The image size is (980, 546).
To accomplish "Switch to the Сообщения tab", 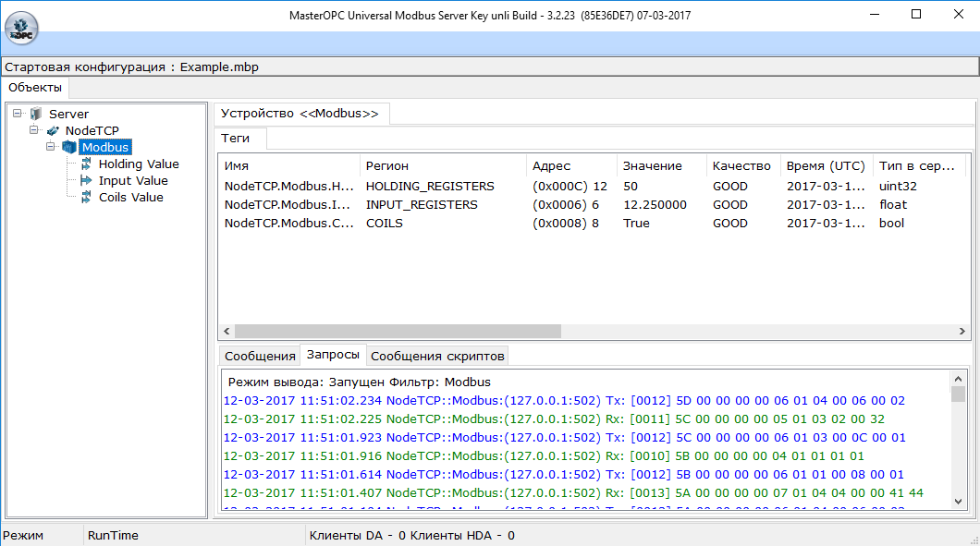I will 258,356.
